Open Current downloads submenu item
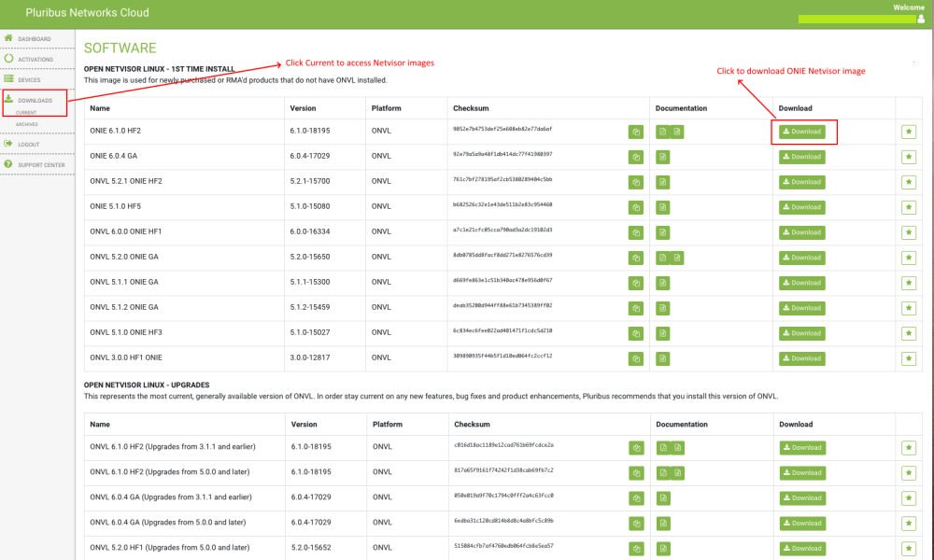This screenshot has height=560, width=934. pos(26,113)
